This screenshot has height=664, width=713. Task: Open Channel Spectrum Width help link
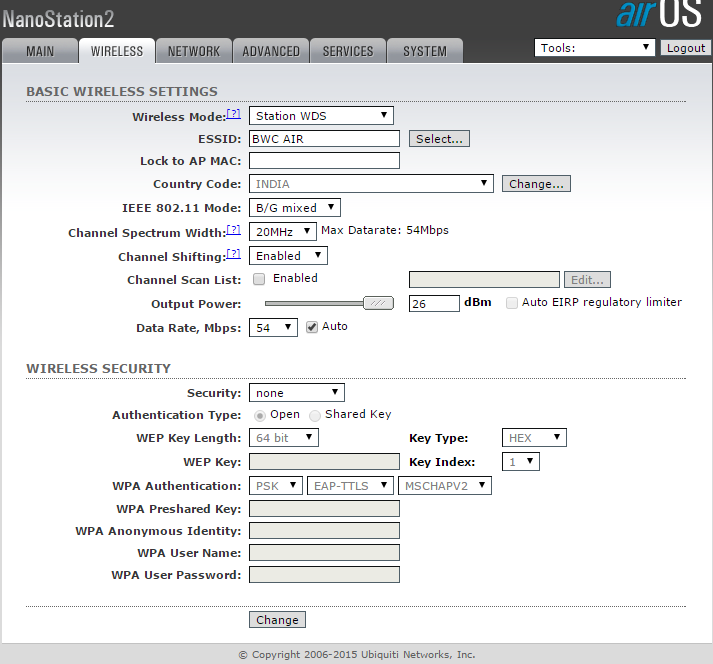click(x=234, y=230)
